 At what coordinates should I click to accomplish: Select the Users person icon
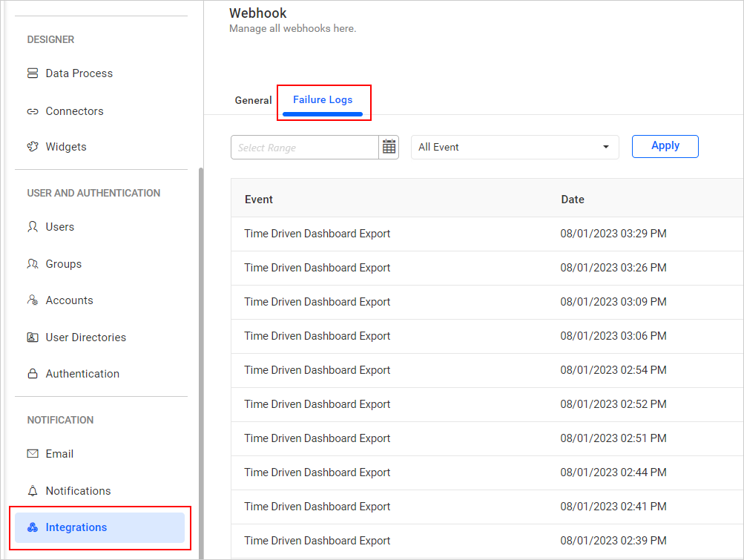click(31, 226)
